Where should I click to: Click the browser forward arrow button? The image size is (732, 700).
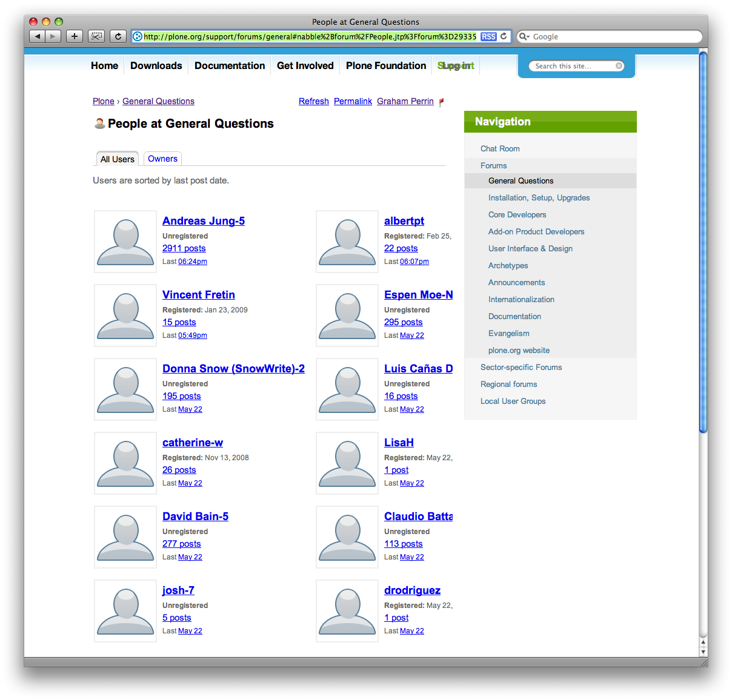coord(53,36)
